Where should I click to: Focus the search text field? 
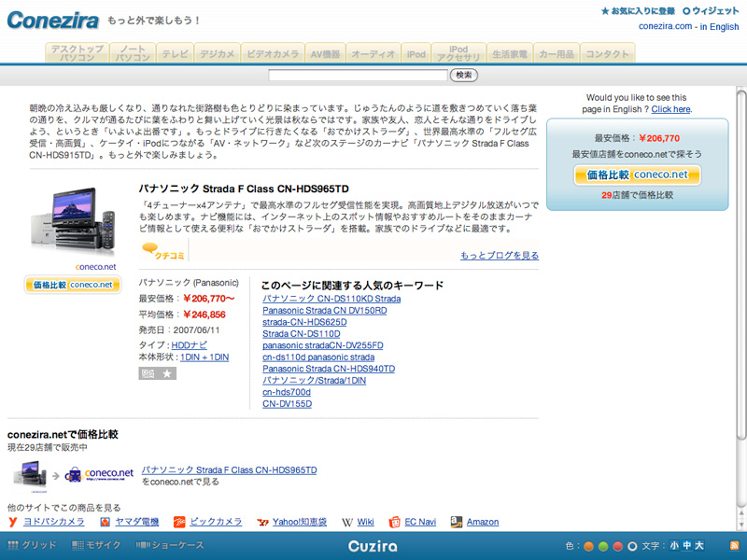(x=358, y=75)
